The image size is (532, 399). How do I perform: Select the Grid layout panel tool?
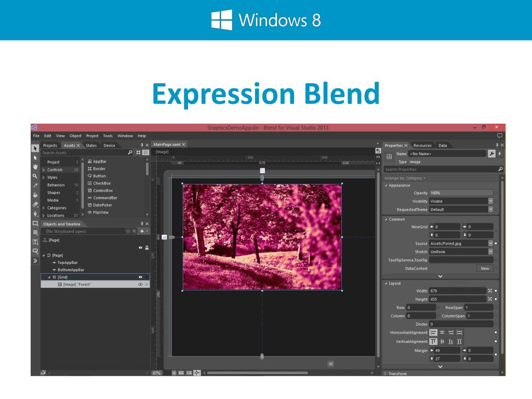tap(35, 232)
